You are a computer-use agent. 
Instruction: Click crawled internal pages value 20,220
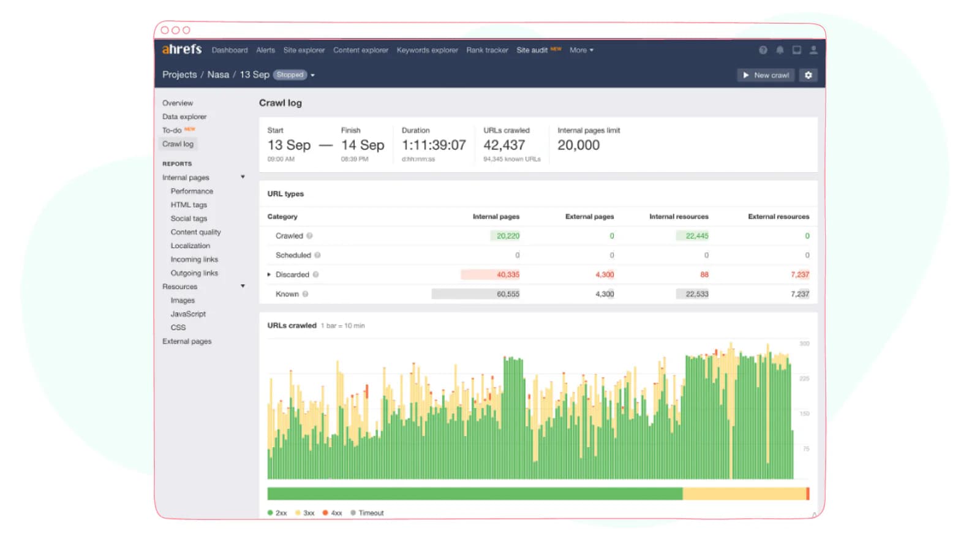(x=508, y=236)
